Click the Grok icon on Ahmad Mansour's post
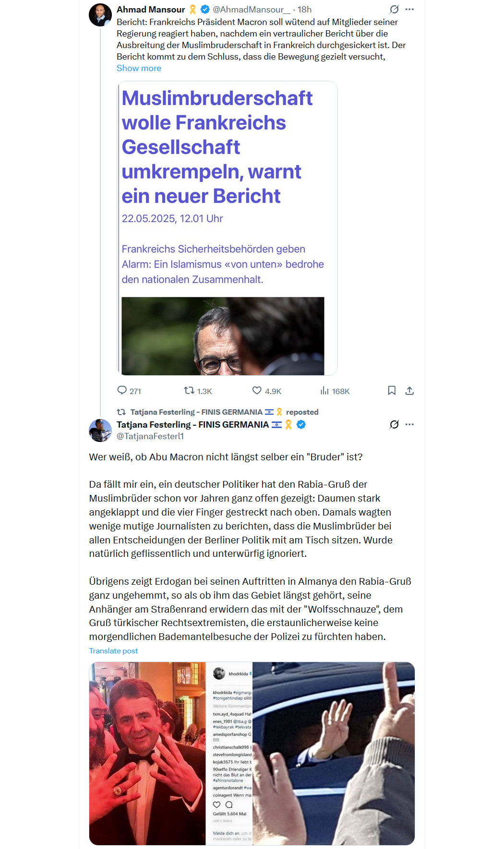Screen dimensions: 504x849 click(x=394, y=9)
